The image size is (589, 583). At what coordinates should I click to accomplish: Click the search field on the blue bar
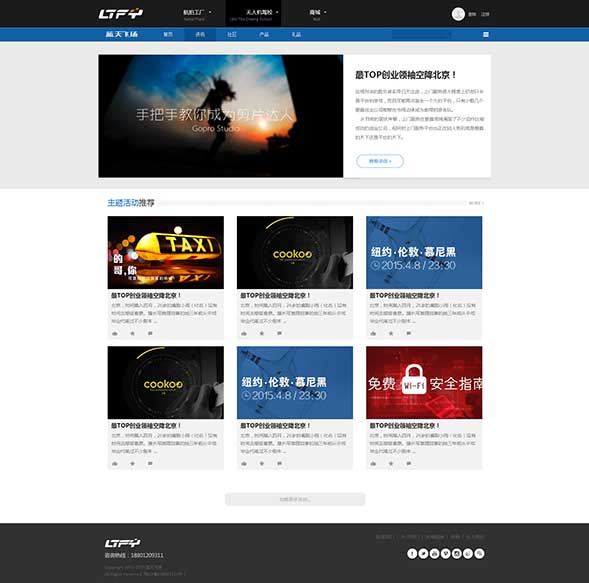421,35
